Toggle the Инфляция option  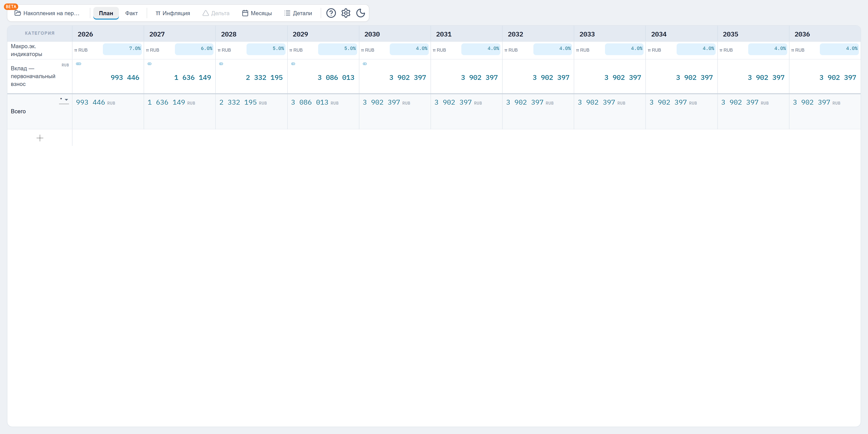173,13
